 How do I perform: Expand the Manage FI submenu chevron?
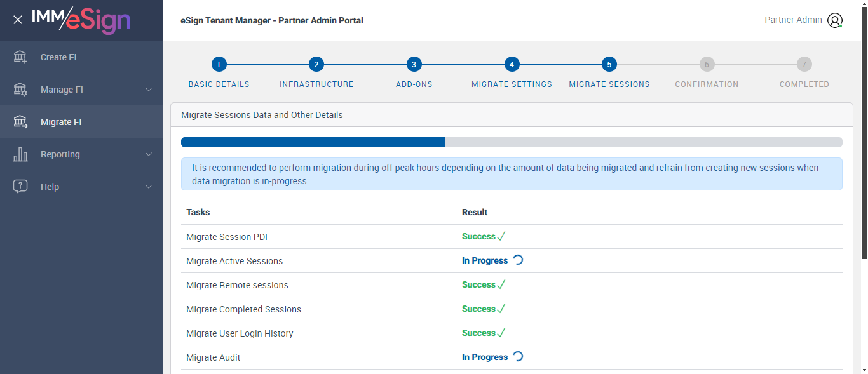point(149,90)
